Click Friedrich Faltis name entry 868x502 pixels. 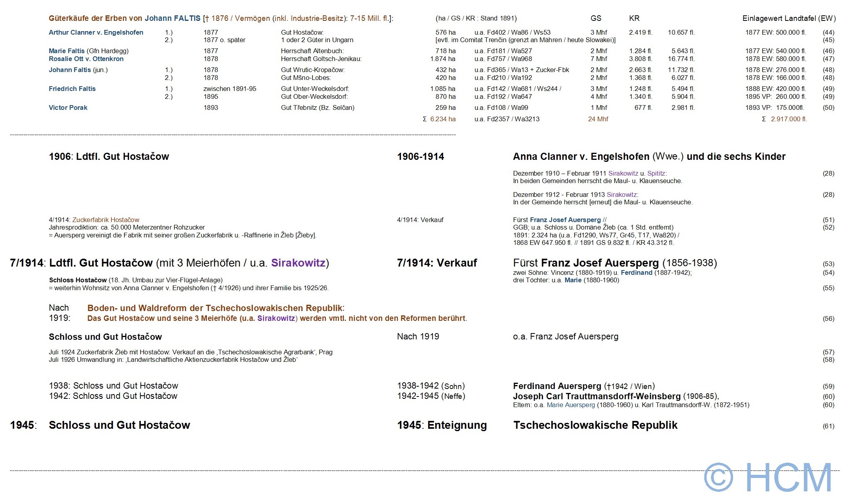[72, 89]
